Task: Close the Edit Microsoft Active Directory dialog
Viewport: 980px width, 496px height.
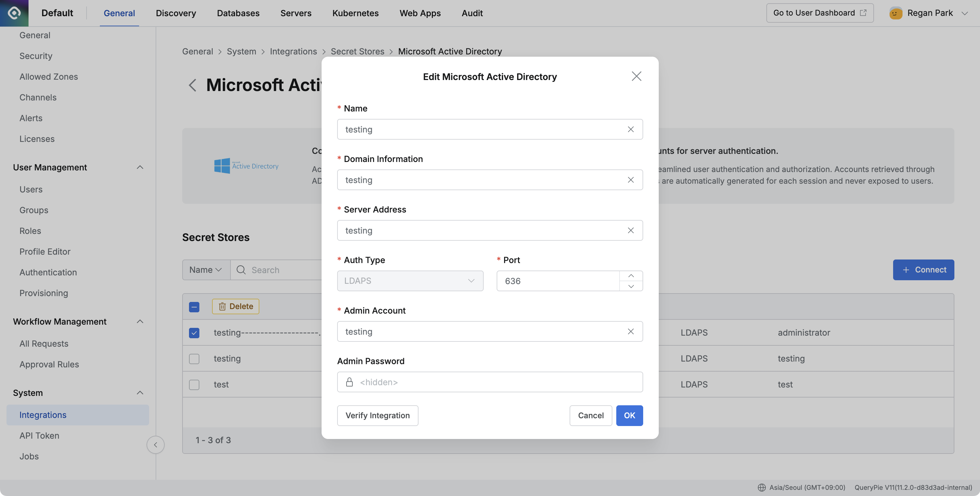Action: [636, 76]
